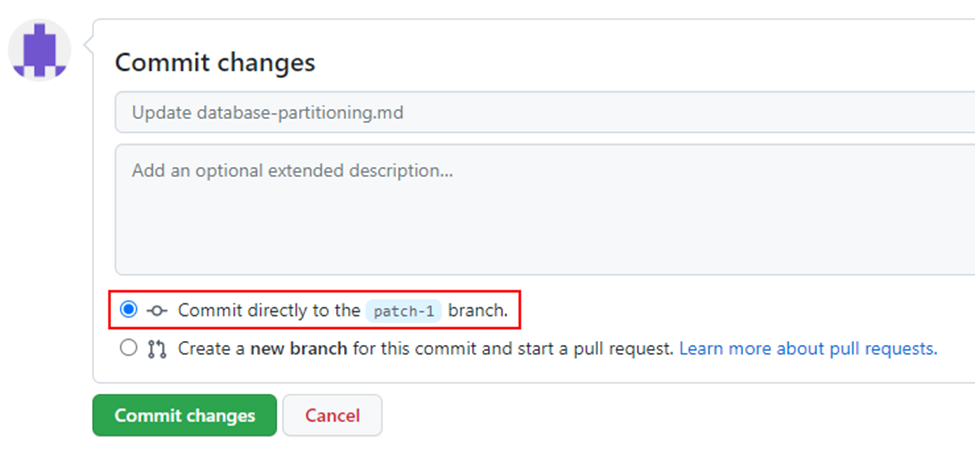Click the pull request icon beside Create
Screen dimensions: 975x456
156,349
